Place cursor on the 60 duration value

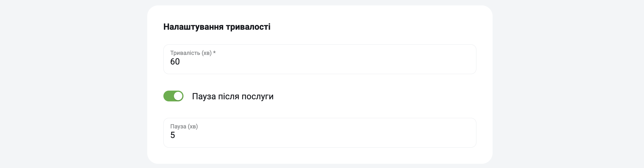175,61
